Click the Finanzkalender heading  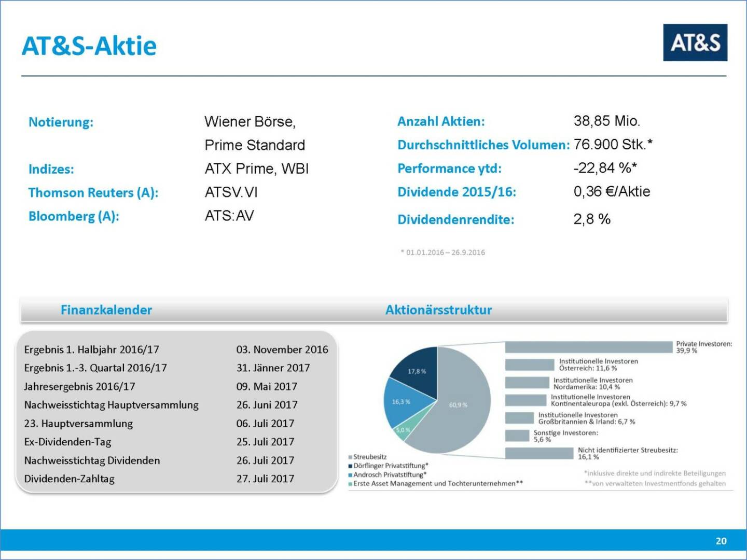(106, 310)
